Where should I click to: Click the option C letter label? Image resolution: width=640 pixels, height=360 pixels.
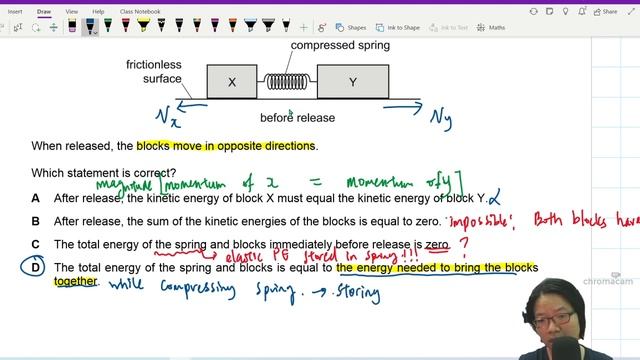(36, 244)
